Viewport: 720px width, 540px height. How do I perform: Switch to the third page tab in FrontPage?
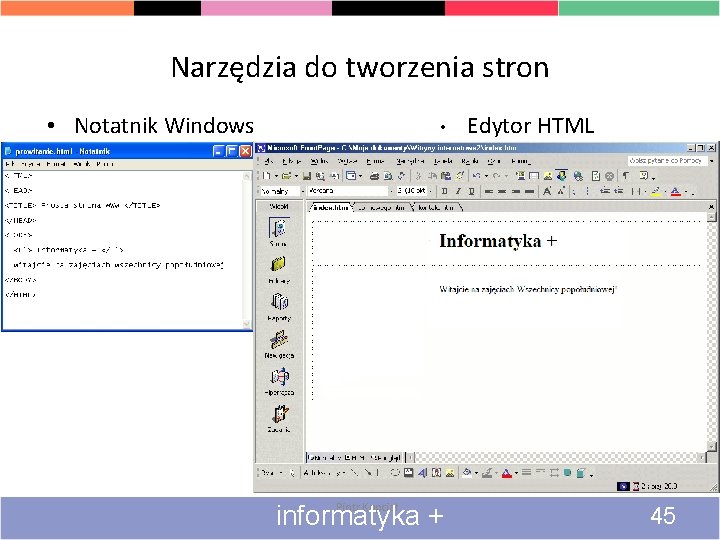point(436,208)
